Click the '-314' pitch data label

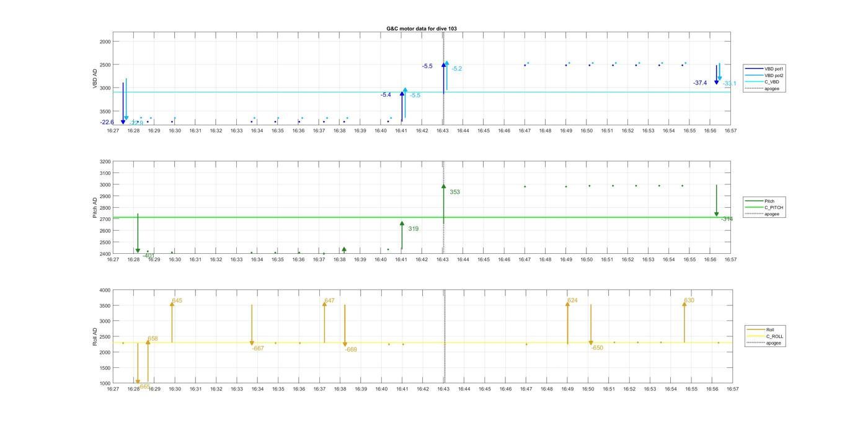[x=727, y=219]
